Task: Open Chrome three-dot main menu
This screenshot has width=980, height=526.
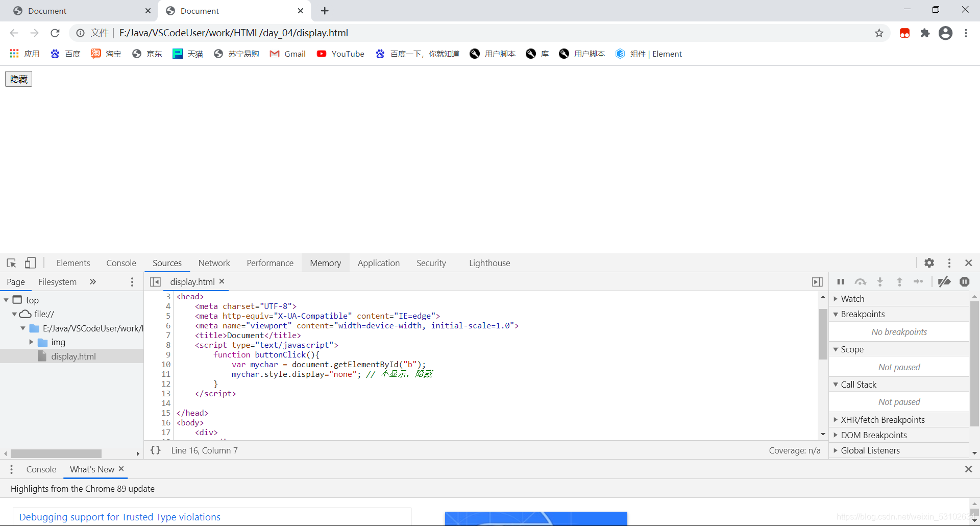Action: coord(966,33)
